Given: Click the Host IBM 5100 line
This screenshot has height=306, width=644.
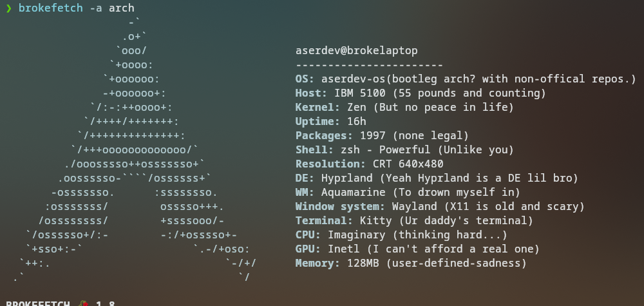Looking at the screenshot, I should 421,93.
